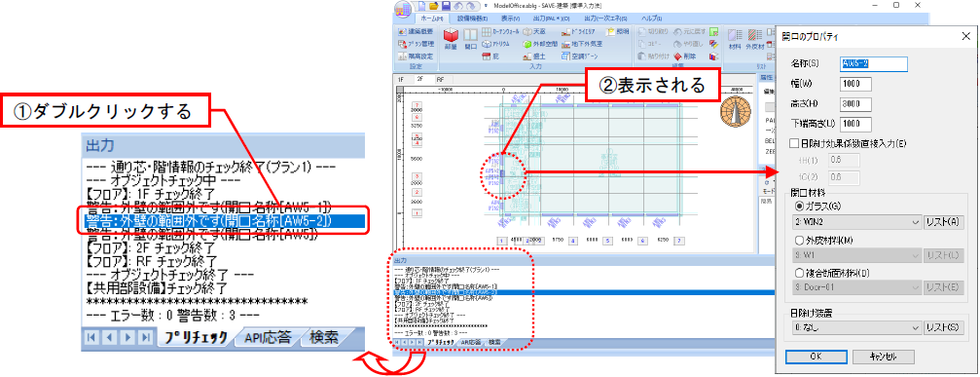This screenshot has height=377, width=980.
Task: Switch to the 設備機器 ribbon tab
Action: pos(472,19)
